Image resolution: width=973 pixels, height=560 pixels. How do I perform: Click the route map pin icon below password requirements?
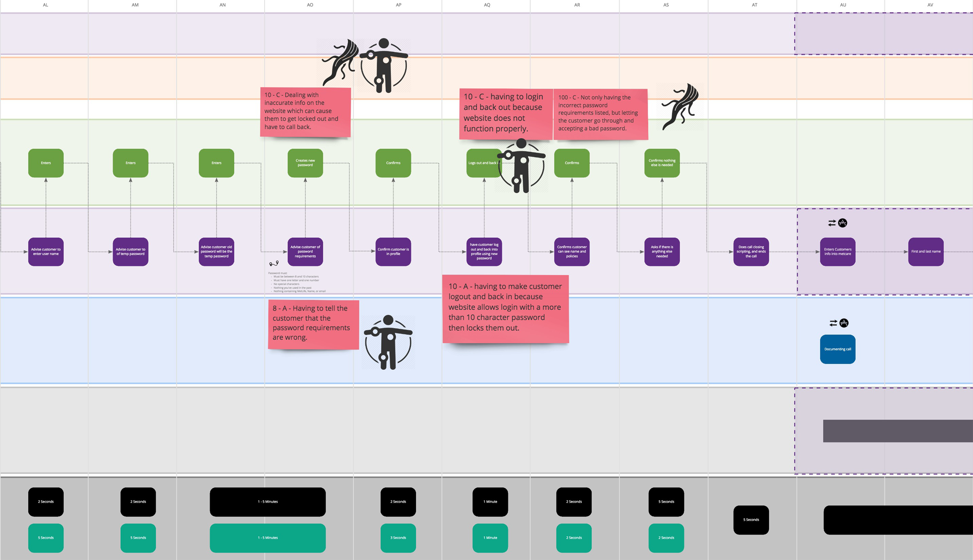pos(273,263)
